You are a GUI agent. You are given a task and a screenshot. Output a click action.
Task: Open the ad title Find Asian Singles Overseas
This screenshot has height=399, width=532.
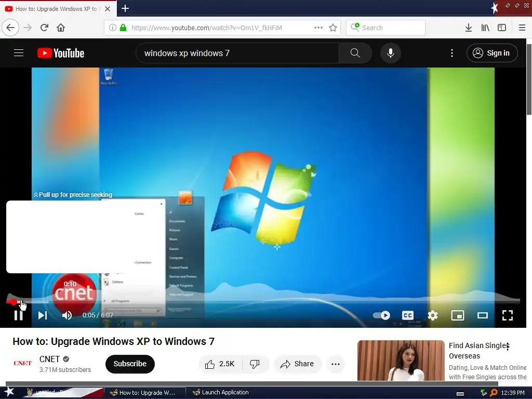coord(479,351)
